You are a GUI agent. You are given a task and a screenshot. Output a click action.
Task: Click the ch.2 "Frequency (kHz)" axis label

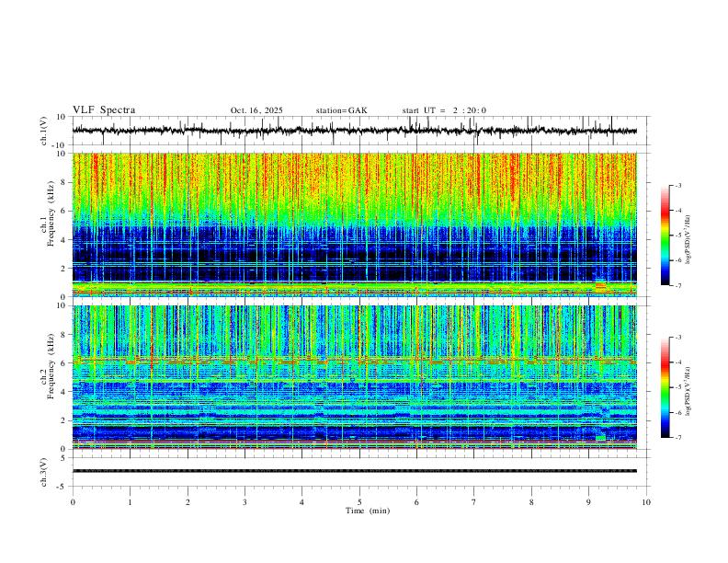(x=51, y=365)
